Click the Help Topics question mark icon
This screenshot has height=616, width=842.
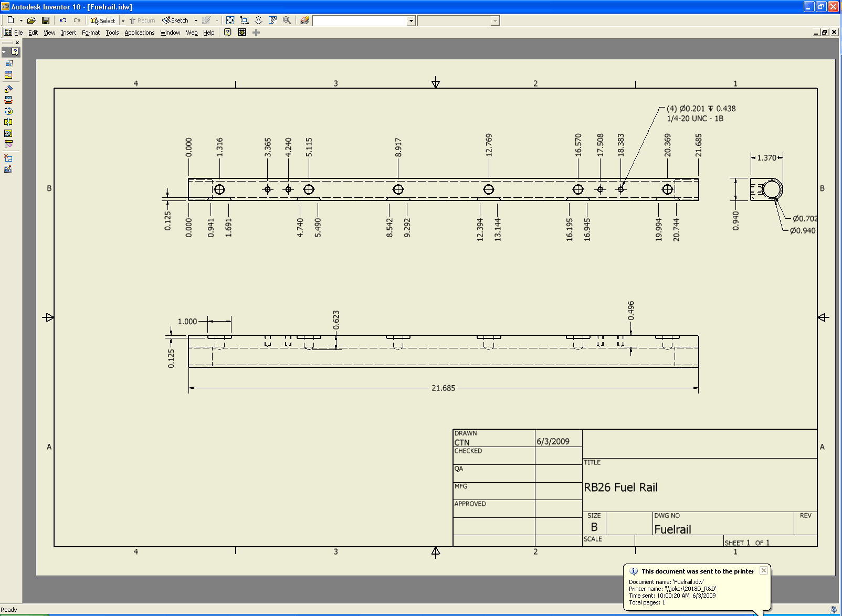click(x=228, y=32)
